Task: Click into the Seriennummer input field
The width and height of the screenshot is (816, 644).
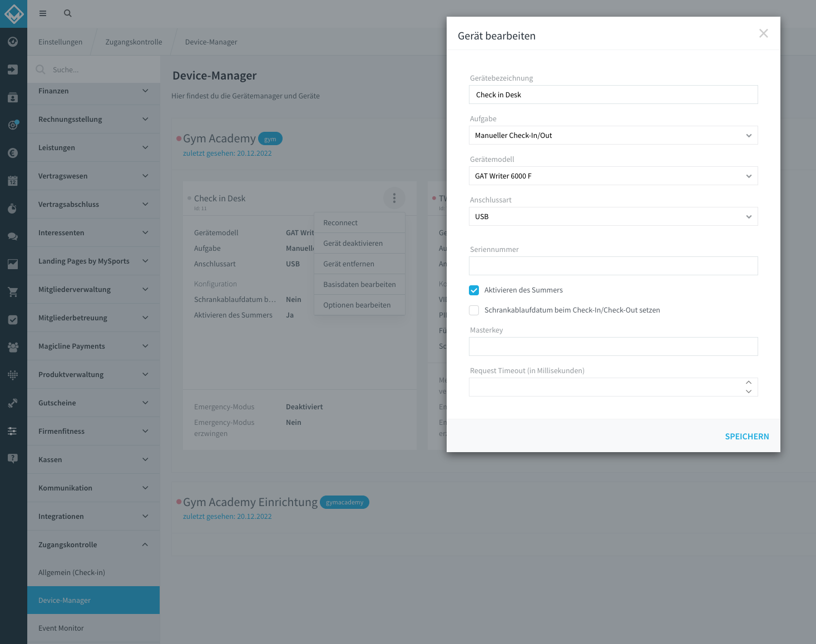Action: click(x=613, y=266)
